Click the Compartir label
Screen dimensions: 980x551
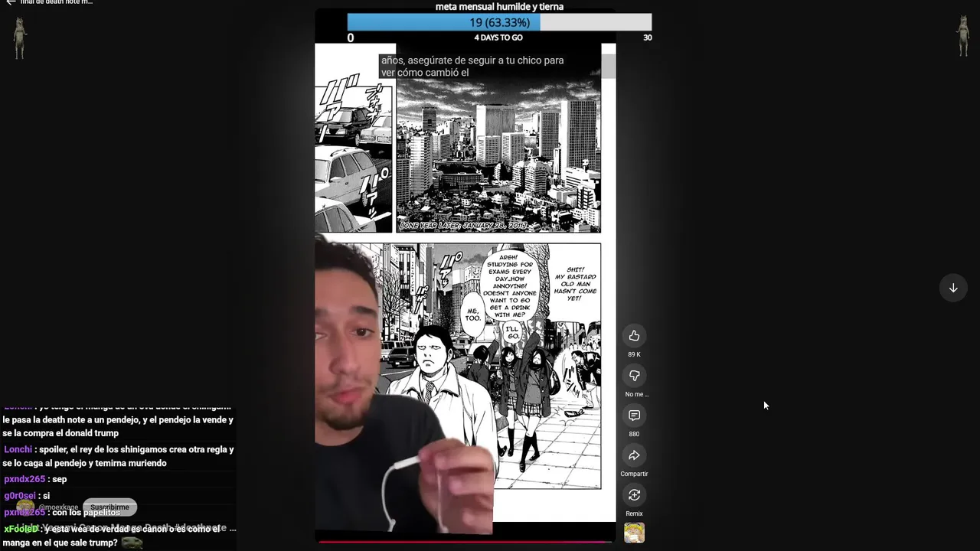click(634, 474)
